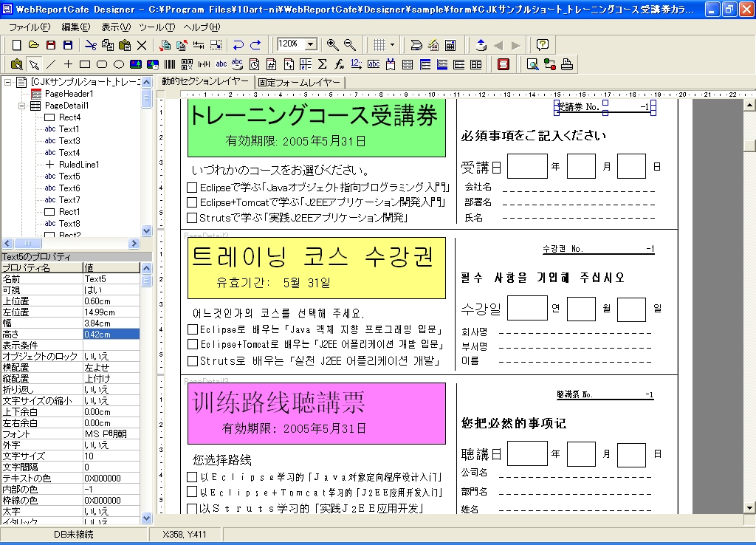
Task: Select the ellipse shape tool
Action: click(118, 64)
